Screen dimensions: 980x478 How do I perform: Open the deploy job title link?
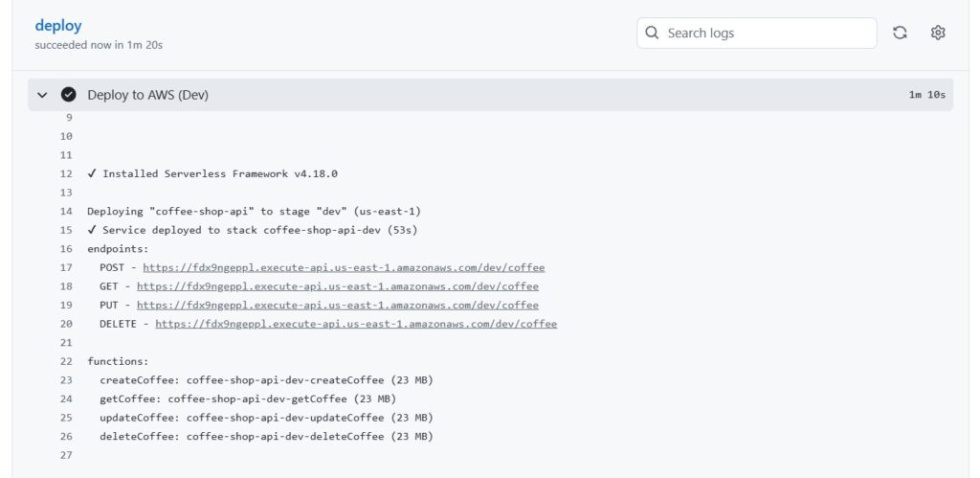pos(58,26)
